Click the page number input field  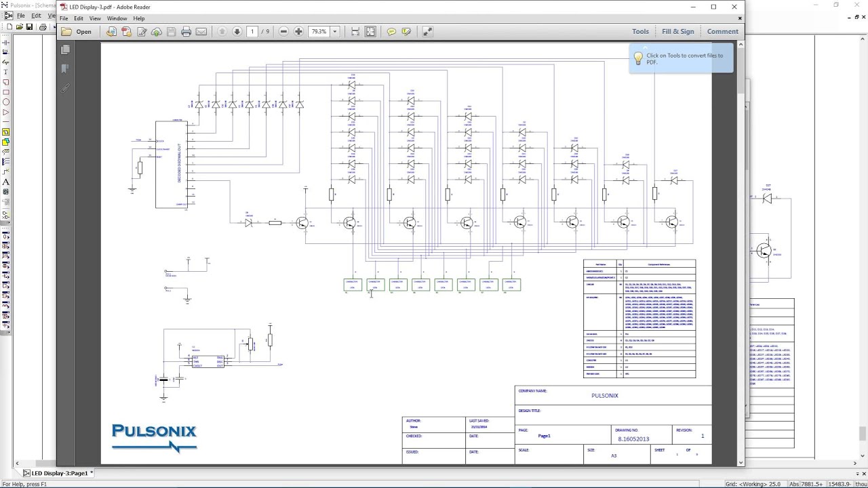[252, 32]
